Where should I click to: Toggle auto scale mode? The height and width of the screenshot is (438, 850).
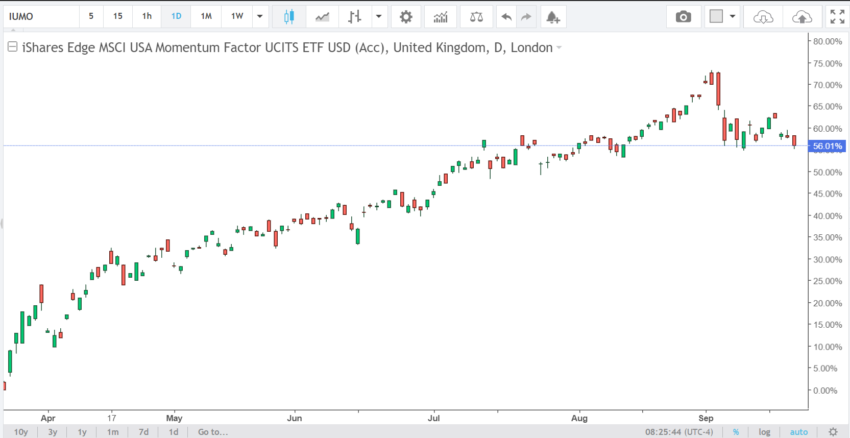coord(799,432)
